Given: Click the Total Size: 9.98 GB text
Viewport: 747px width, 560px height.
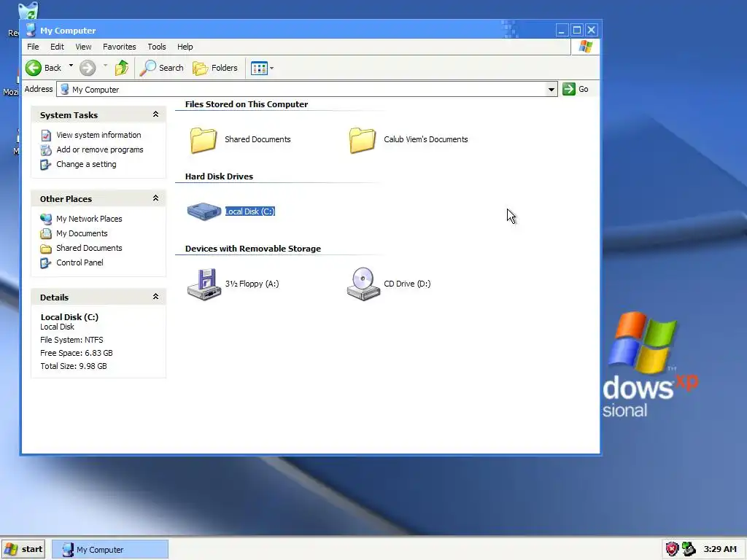Looking at the screenshot, I should click(x=74, y=366).
